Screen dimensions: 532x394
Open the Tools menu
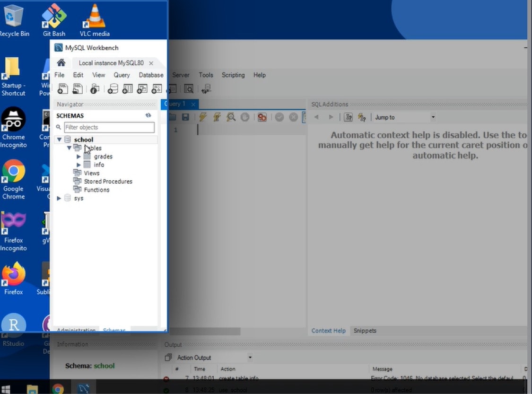coord(206,75)
